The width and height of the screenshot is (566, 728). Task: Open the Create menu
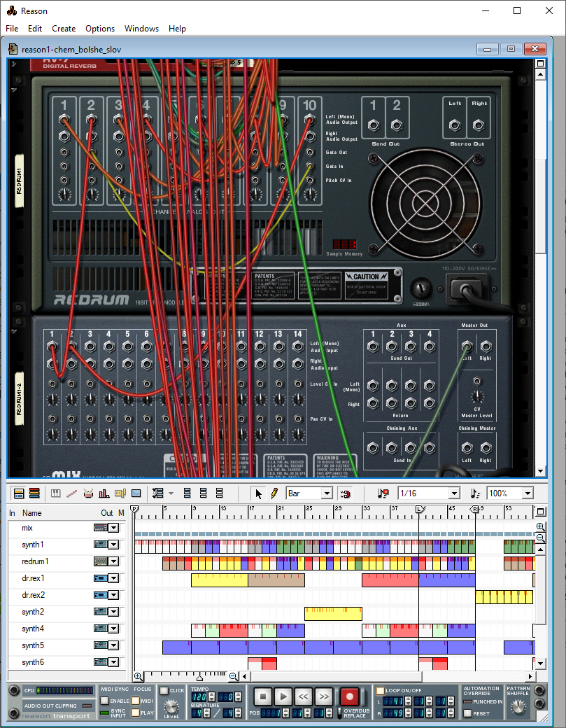coord(64,29)
